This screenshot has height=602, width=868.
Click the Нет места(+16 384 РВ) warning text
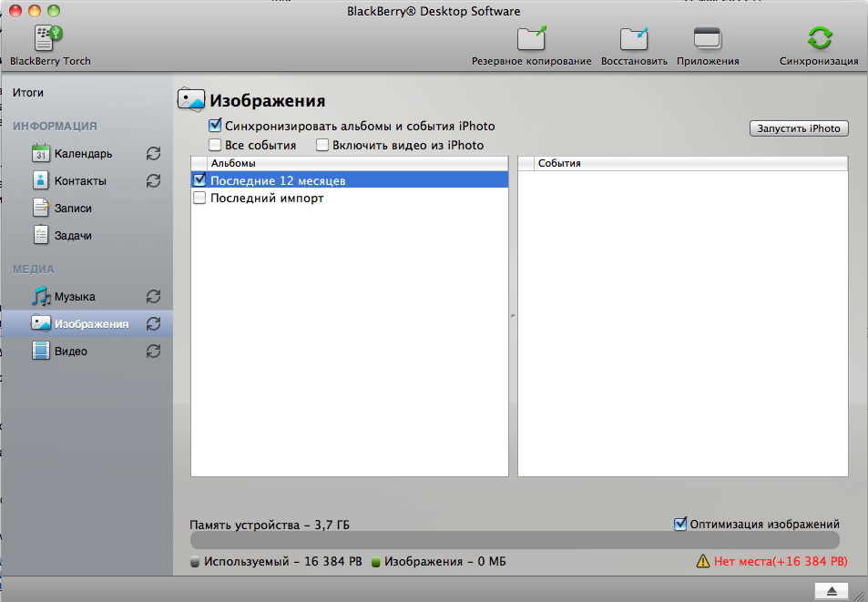coord(781,562)
